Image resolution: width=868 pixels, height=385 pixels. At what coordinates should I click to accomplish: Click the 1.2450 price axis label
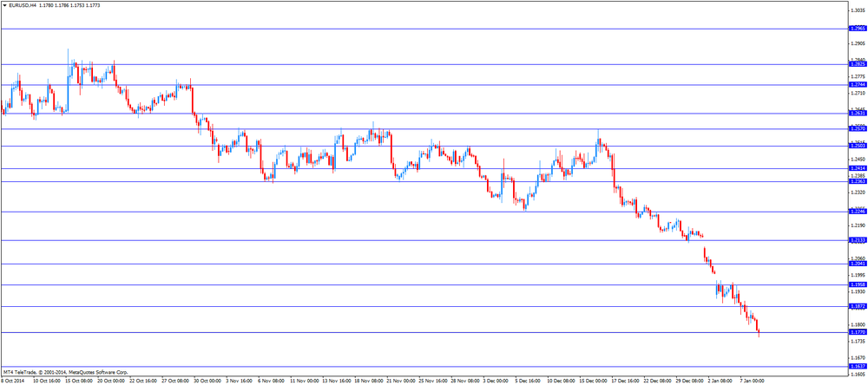click(858, 160)
